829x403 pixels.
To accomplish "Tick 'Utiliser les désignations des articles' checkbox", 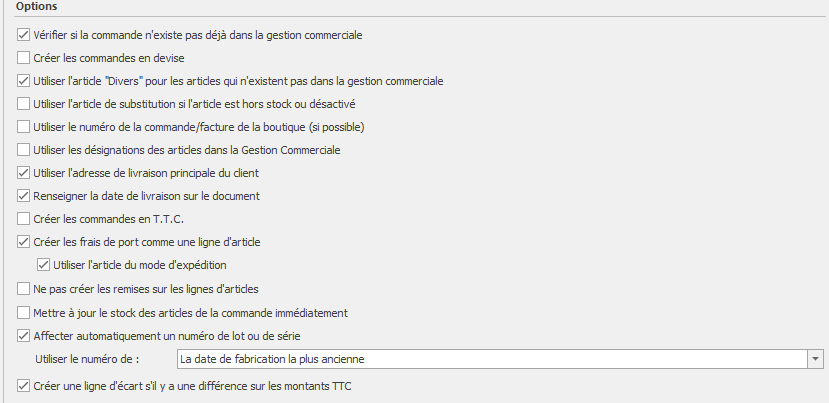I will click(x=24, y=150).
